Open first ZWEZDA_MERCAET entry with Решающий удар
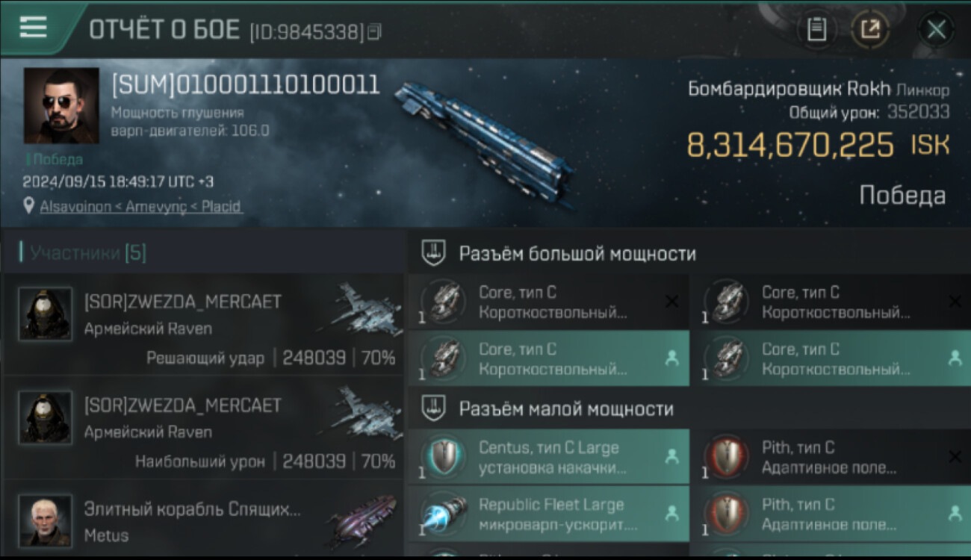 point(204,324)
